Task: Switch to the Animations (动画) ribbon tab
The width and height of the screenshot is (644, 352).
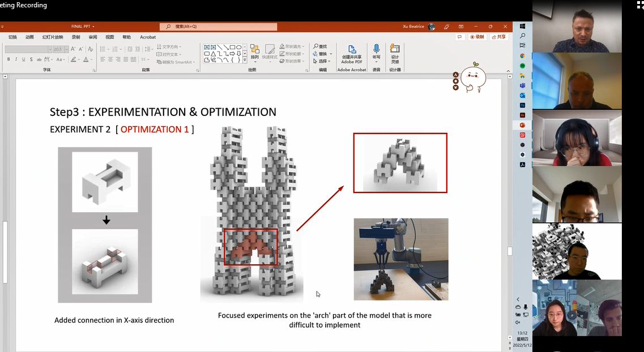Action: [x=29, y=37]
